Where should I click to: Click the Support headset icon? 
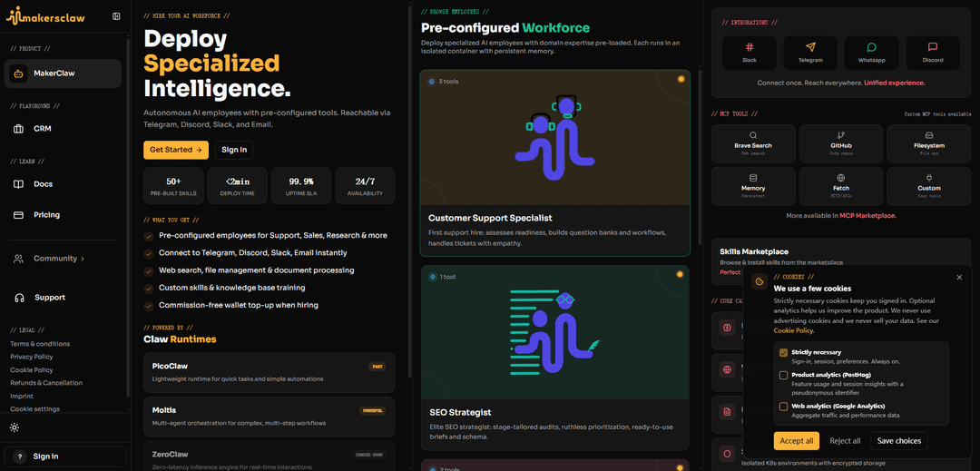coord(19,298)
